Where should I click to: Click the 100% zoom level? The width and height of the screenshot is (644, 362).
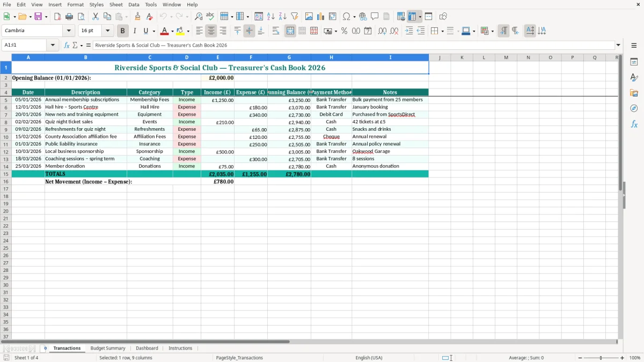(635, 358)
